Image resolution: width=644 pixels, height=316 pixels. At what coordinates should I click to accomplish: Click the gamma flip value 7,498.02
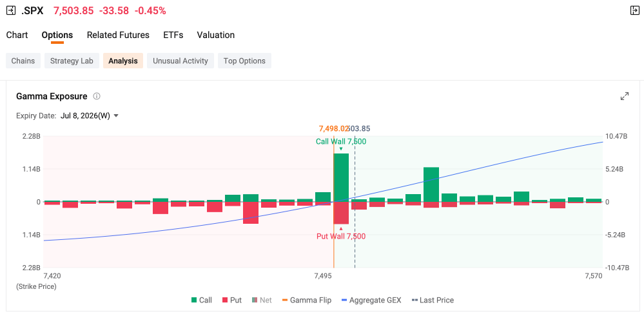(x=333, y=128)
